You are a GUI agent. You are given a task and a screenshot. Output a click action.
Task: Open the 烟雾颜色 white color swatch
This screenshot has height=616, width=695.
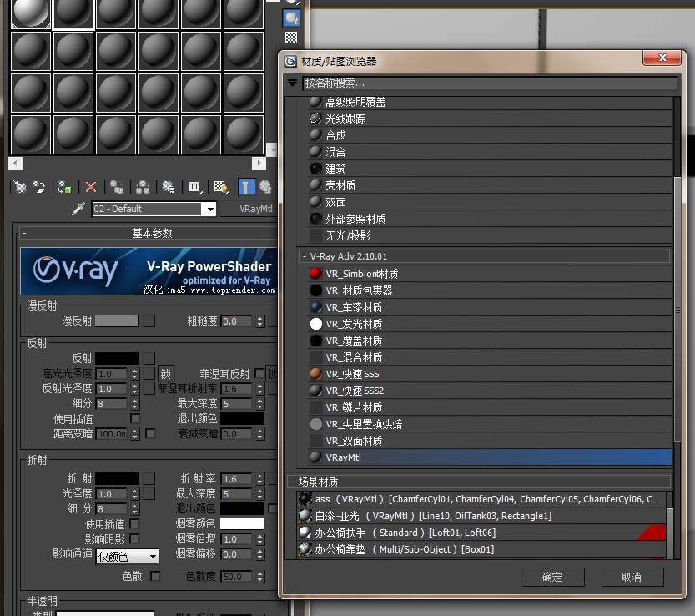(x=242, y=523)
